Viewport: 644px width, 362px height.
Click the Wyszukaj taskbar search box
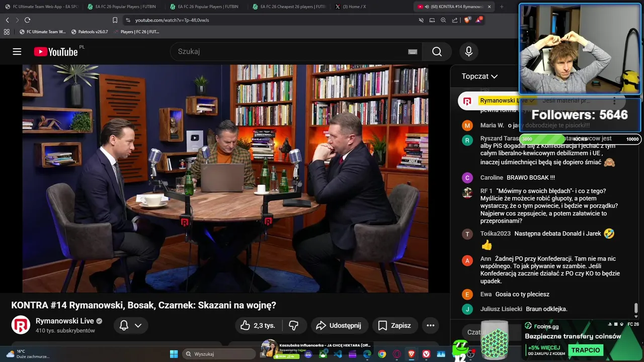[x=219, y=354]
